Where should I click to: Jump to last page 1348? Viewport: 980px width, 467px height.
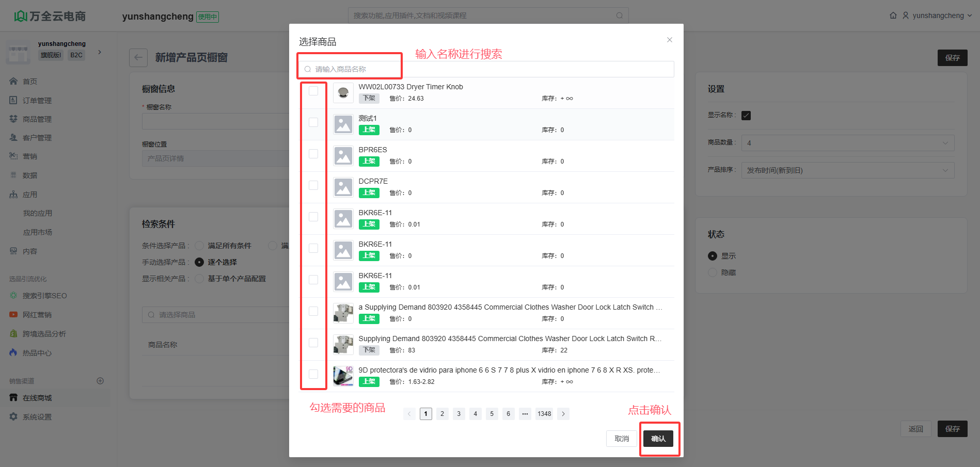click(x=544, y=414)
